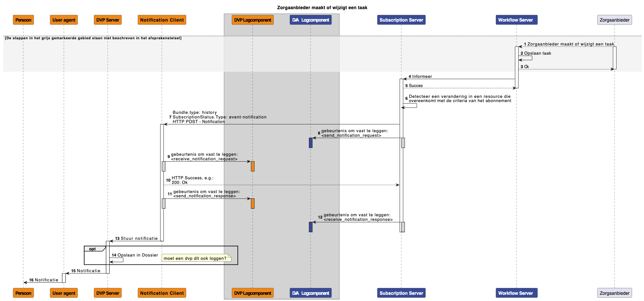Select the top 'Persoon' participant box
The width and height of the screenshot is (644, 301).
pos(23,20)
